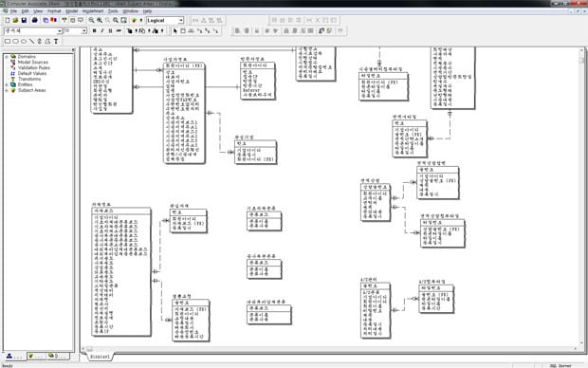This screenshot has height=368, width=588.
Task: Select the diagonal line drawing tool
Action: click(32, 42)
